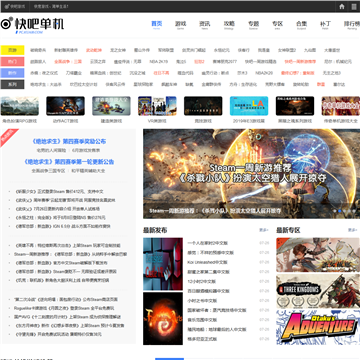This screenshot has width=360, height=360.
Task: Select the highlighted blue carousel dot
Action: 340,211
